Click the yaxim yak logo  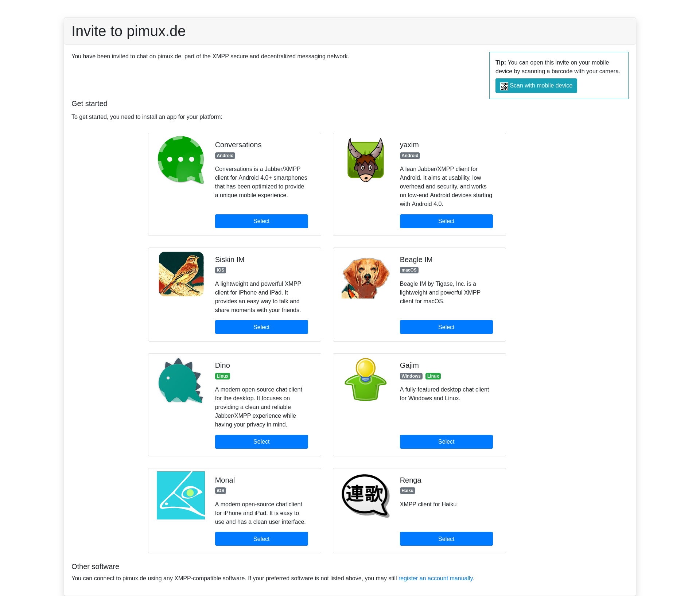(365, 160)
